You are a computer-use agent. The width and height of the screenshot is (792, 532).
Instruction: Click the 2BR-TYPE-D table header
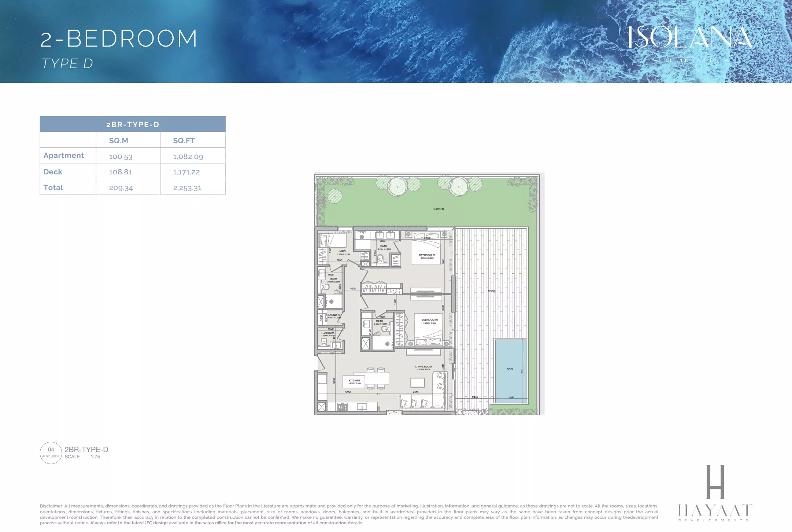point(133,125)
